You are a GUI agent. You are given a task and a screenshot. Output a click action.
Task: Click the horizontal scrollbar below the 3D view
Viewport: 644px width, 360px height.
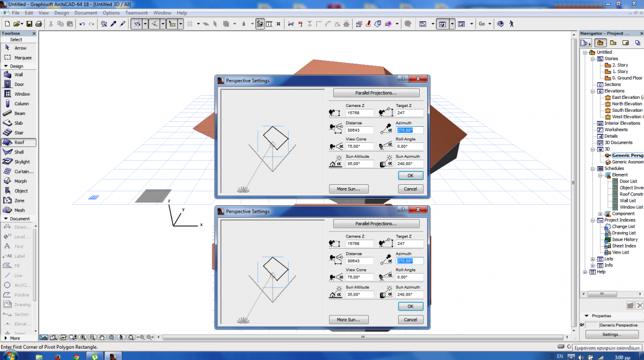tap(362, 337)
